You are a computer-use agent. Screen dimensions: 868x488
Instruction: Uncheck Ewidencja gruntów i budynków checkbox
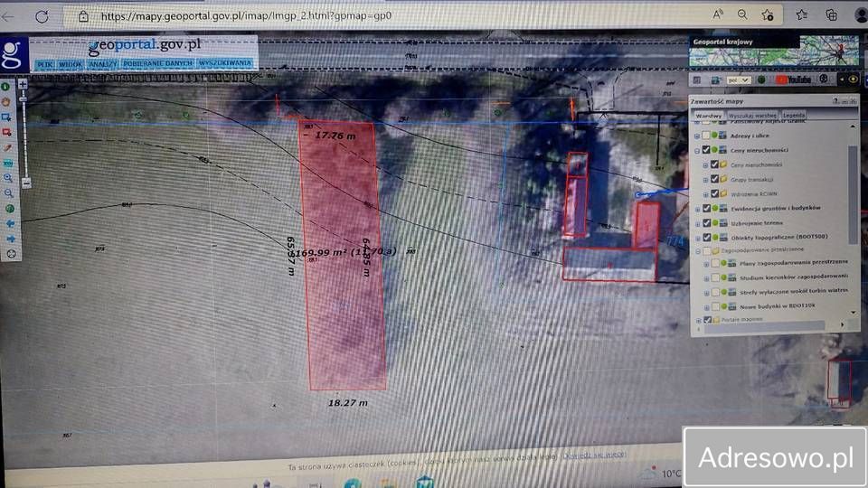point(706,208)
